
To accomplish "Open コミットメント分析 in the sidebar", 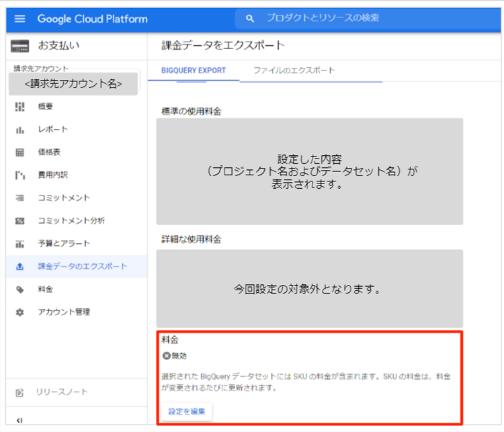I will (71, 221).
